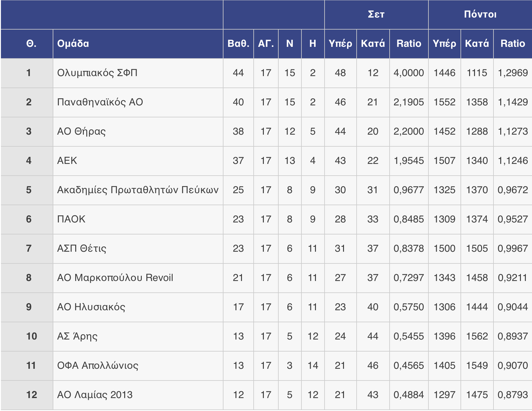The height and width of the screenshot is (411, 532).
Task: Click ΑΟ Λαμίας 2013 team name
Action: click(95, 395)
